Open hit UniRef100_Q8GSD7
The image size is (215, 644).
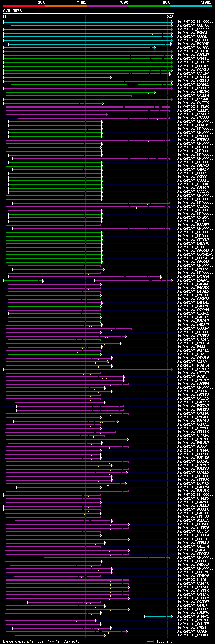tap(193, 37)
